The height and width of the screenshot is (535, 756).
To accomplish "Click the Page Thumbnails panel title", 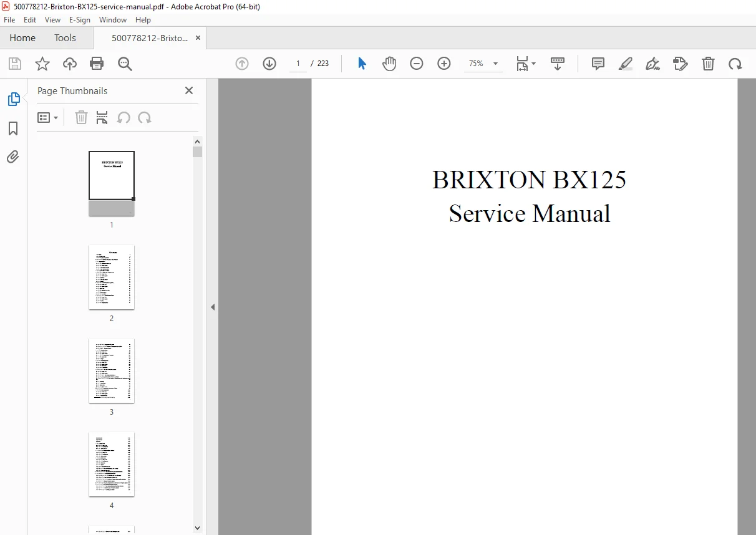I will point(72,91).
